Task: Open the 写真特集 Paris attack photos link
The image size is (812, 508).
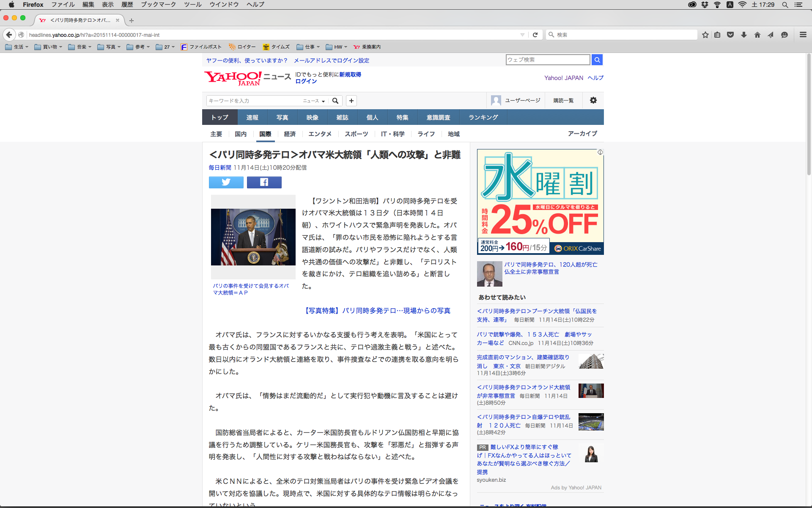Action: (x=377, y=311)
